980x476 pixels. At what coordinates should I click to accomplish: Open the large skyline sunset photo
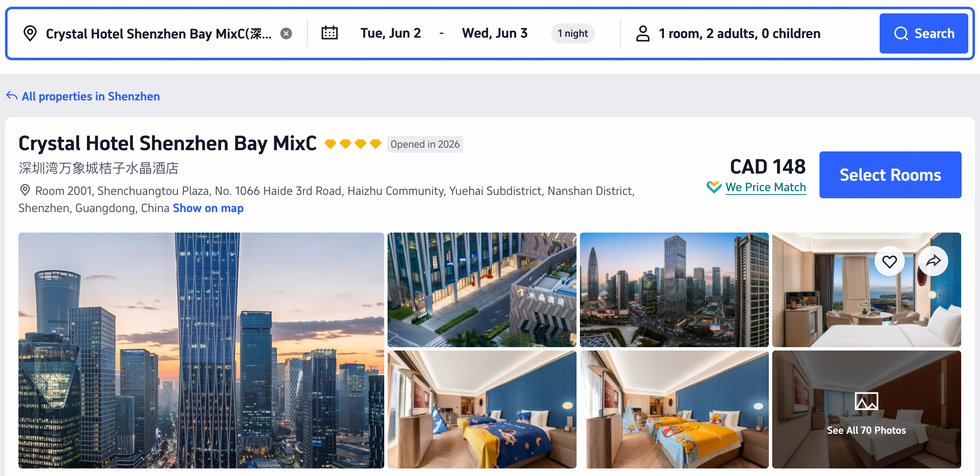point(201,351)
